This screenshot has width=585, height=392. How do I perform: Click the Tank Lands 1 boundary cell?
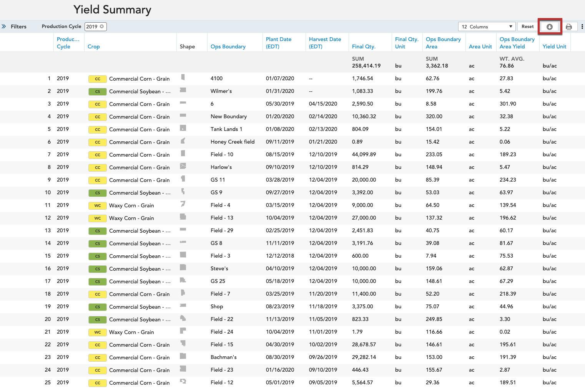point(226,129)
